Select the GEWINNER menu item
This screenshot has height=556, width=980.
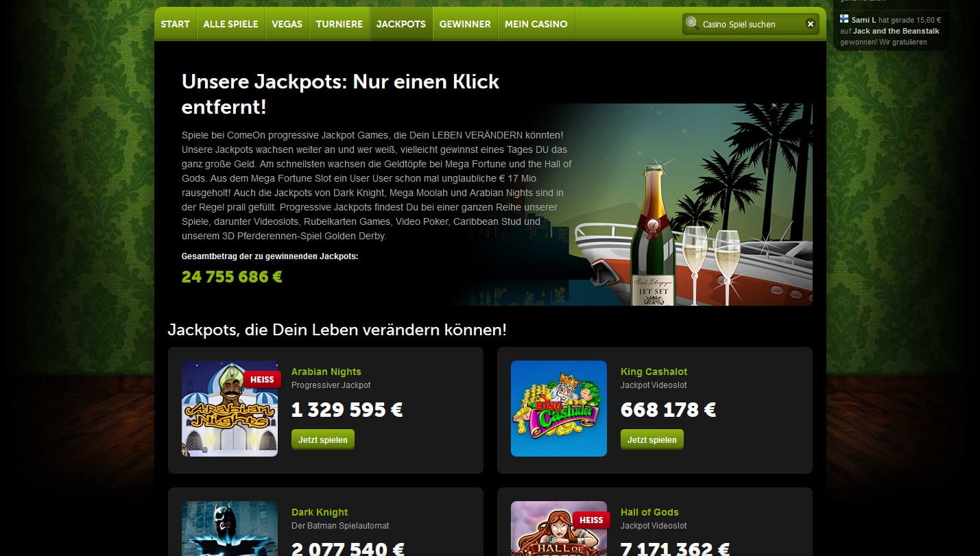465,24
